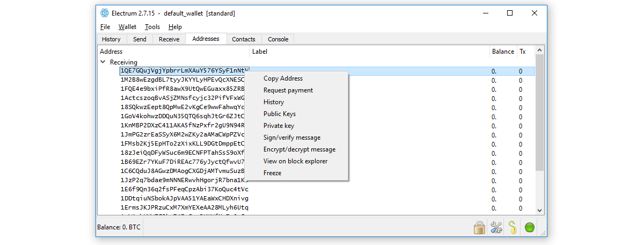
Task: Click the scroll down arrow of address list
Action: click(539, 211)
